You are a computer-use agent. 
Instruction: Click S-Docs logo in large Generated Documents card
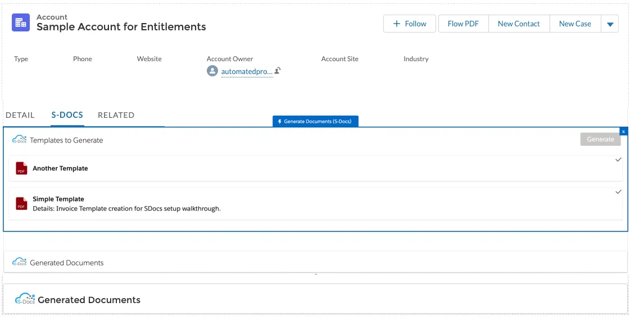coord(25,299)
